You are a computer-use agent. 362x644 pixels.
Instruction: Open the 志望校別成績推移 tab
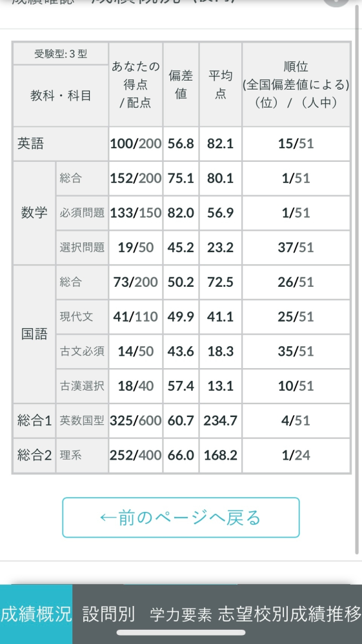[289, 614]
